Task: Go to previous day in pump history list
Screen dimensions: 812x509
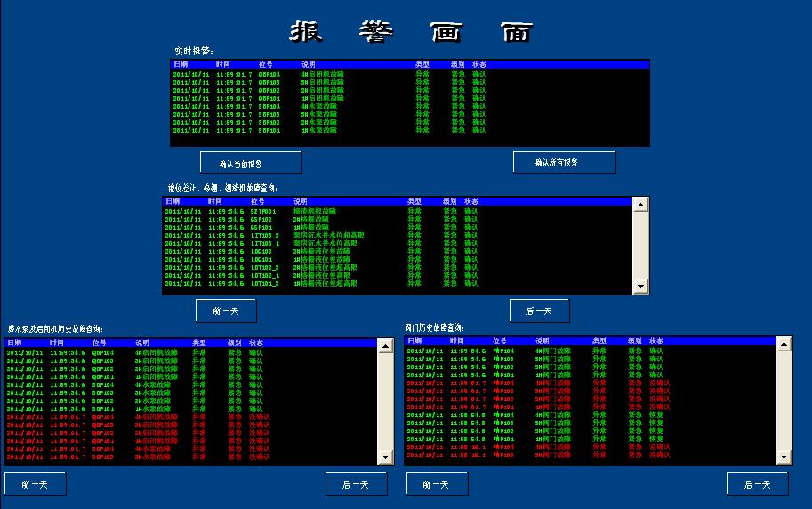Action: click(36, 484)
